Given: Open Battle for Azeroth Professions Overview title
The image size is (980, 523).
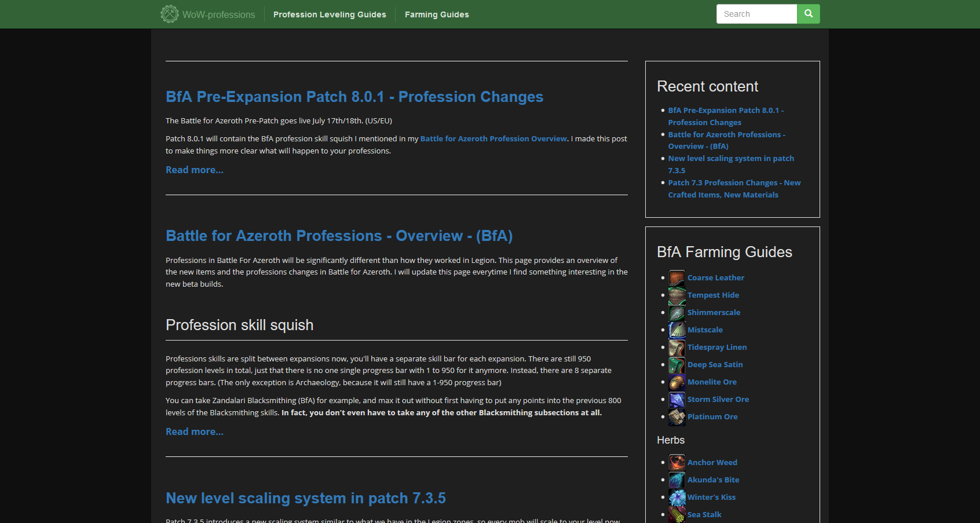Looking at the screenshot, I should [x=339, y=236].
